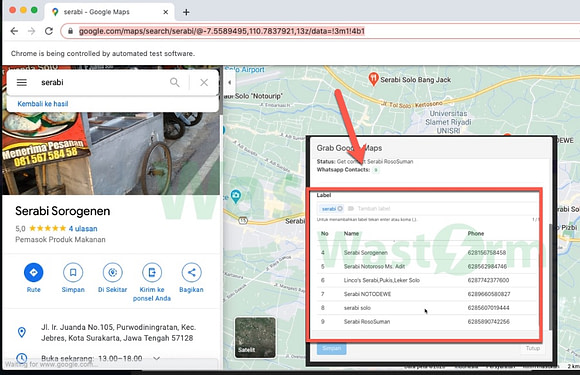Select the 'Serabi RosoSuman' table entry

pos(367,322)
